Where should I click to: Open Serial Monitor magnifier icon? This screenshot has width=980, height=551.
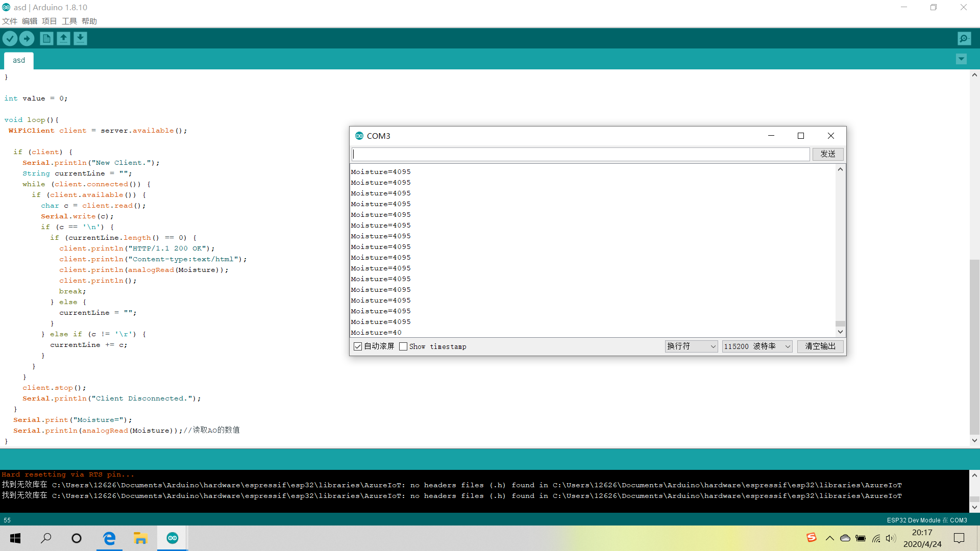pyautogui.click(x=964, y=38)
